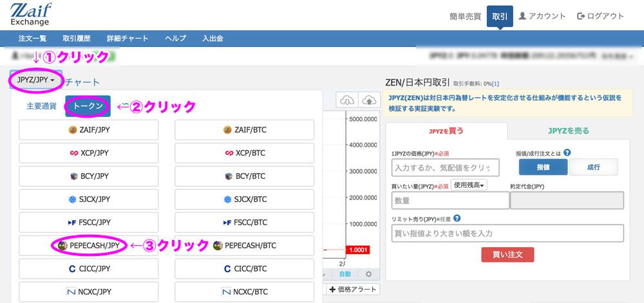The image size is (644, 303).
Task: Select the BCY/BTC pair
Action: [x=244, y=176]
